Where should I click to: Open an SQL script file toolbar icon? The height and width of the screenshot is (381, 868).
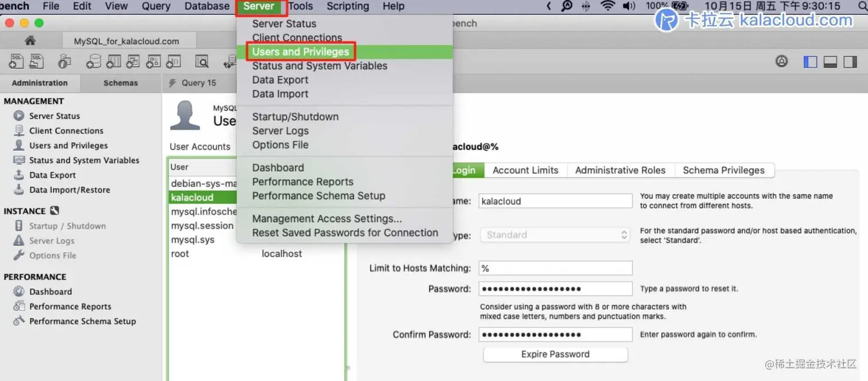click(37, 61)
